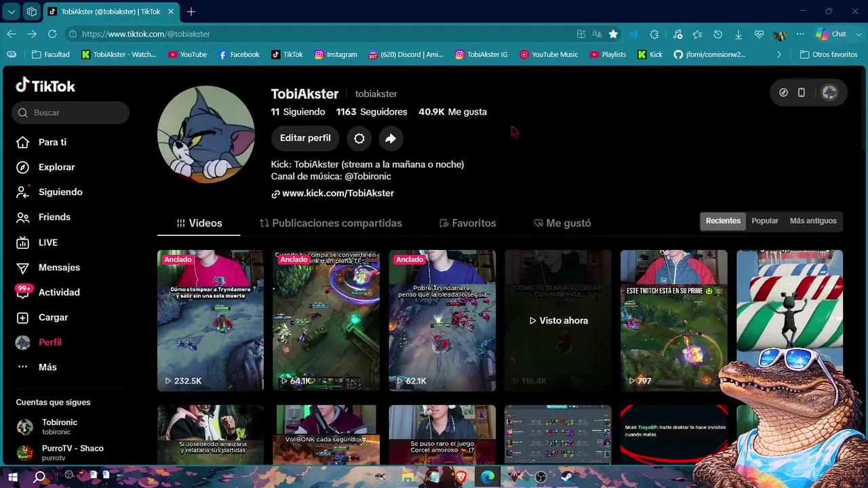868x488 pixels.
Task: Select the Popular sort option
Action: click(765, 221)
